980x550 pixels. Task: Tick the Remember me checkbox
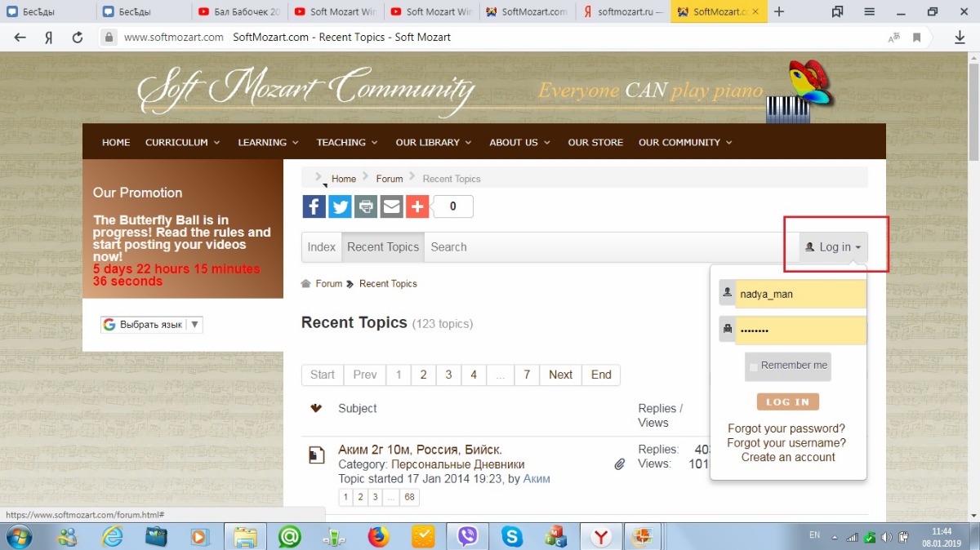[754, 366]
